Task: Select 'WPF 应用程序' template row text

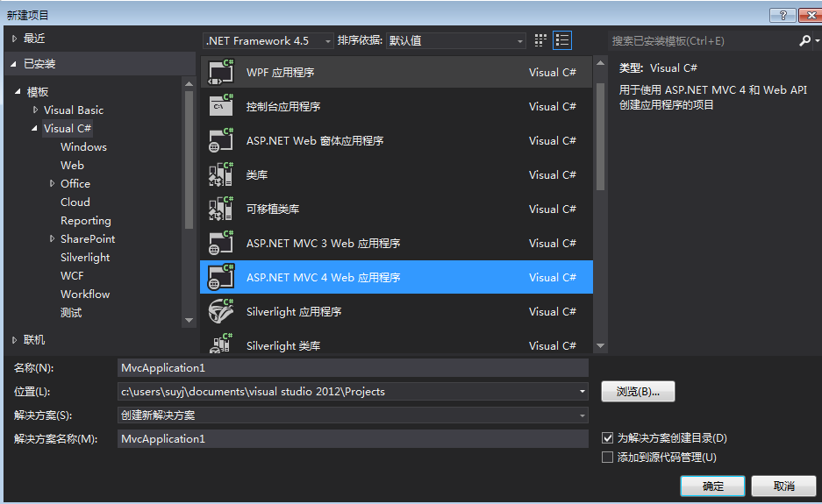Action: [281, 72]
